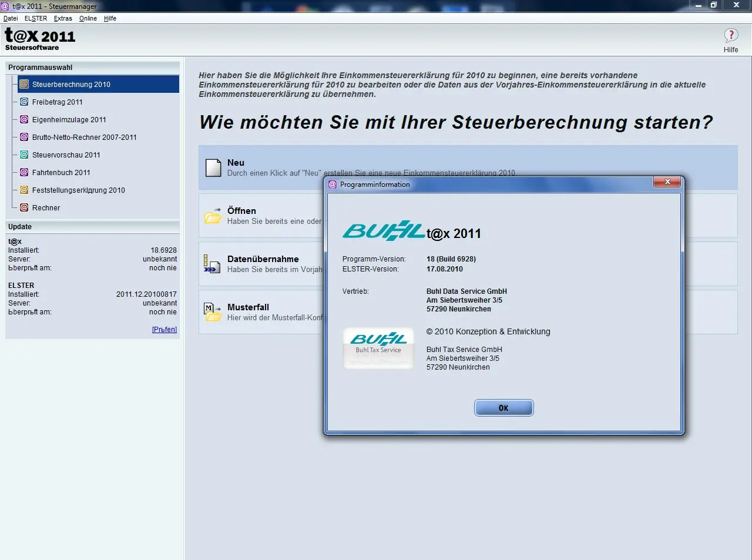The image size is (752, 560).
Task: Click the Update panel header
Action: tap(93, 227)
